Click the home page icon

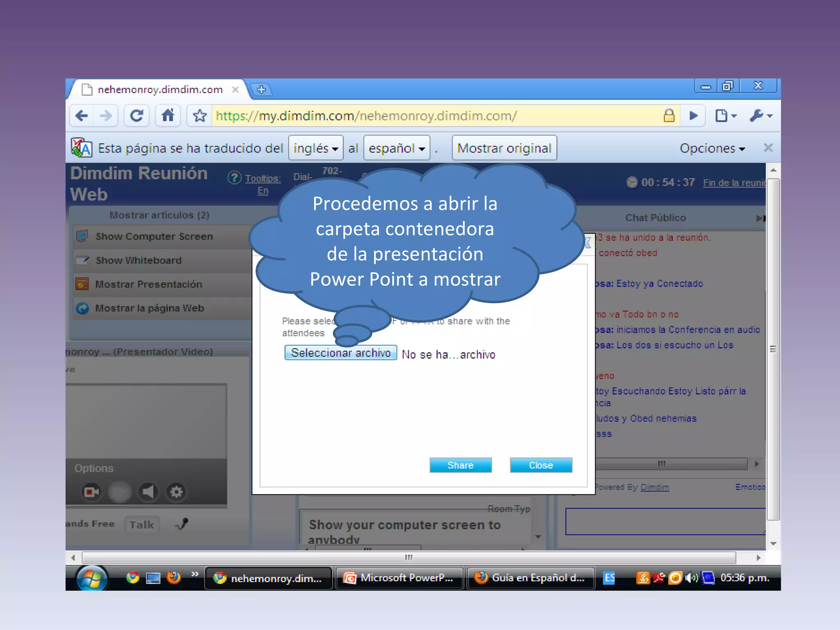168,116
